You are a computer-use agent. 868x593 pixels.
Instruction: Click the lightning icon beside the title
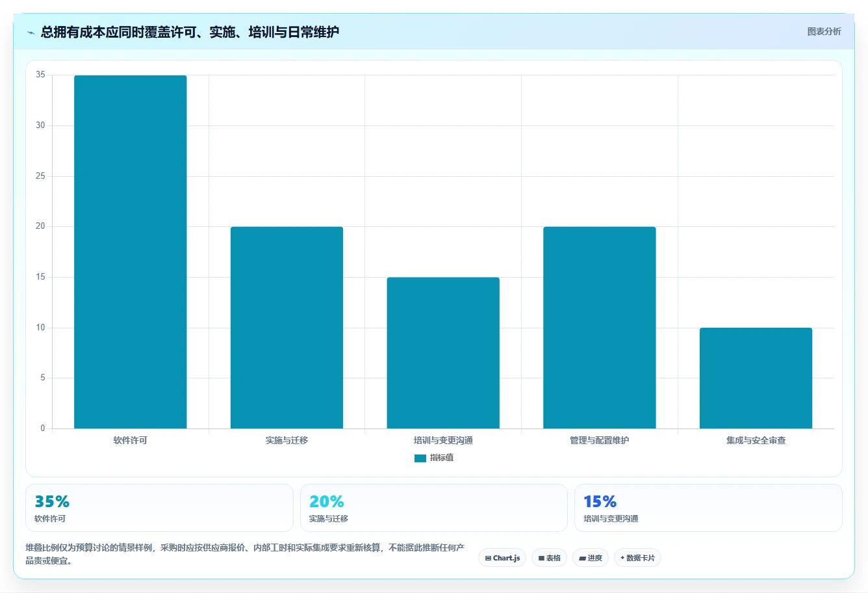pos(31,33)
